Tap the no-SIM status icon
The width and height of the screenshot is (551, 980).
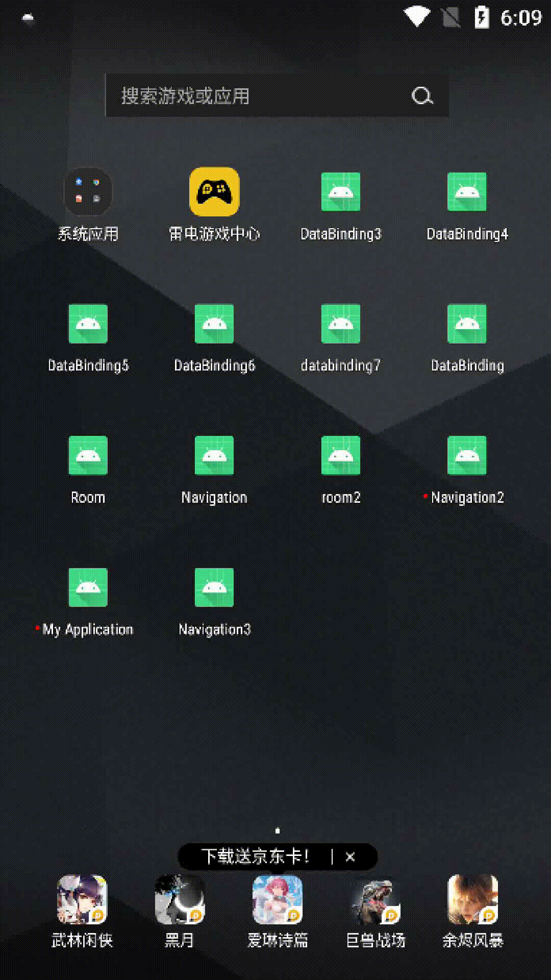451,17
